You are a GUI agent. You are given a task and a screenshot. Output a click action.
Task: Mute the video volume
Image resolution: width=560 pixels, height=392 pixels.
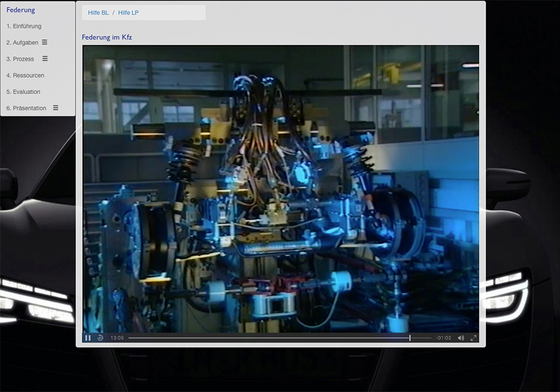coord(461,338)
